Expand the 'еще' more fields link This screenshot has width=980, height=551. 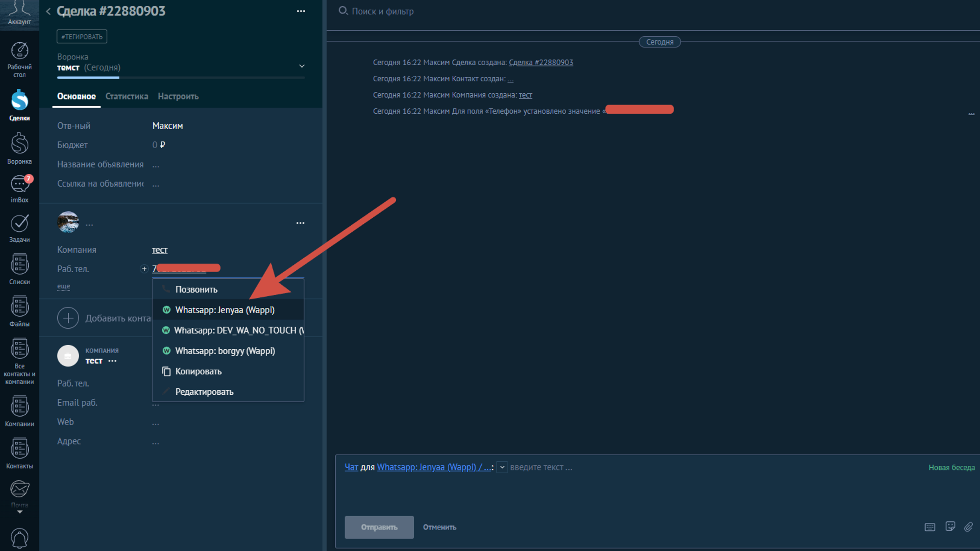pyautogui.click(x=64, y=286)
